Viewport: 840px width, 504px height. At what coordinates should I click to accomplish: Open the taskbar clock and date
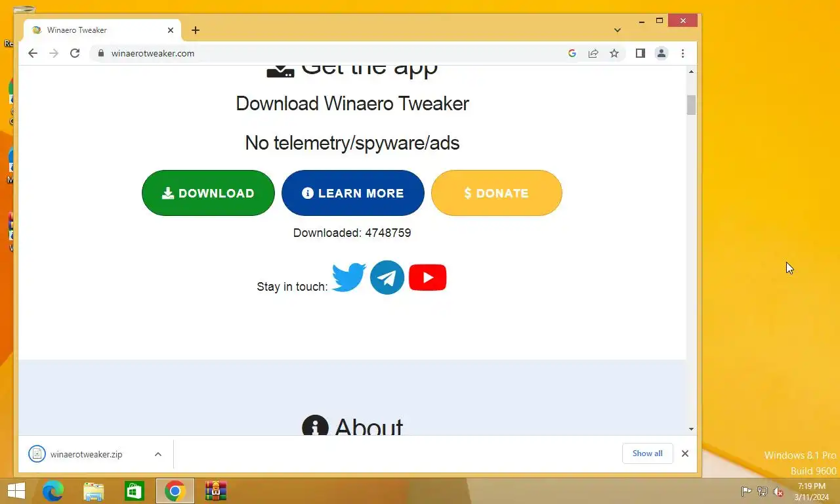coord(812,492)
